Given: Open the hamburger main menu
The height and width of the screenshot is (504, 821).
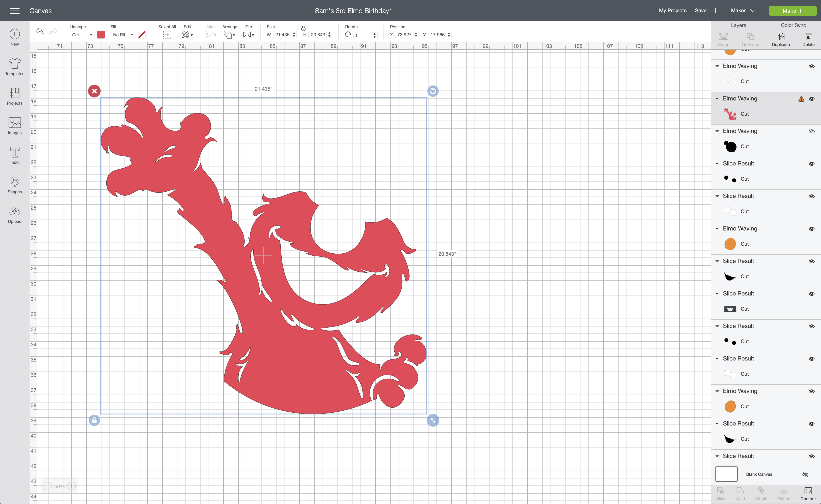Looking at the screenshot, I should point(15,11).
